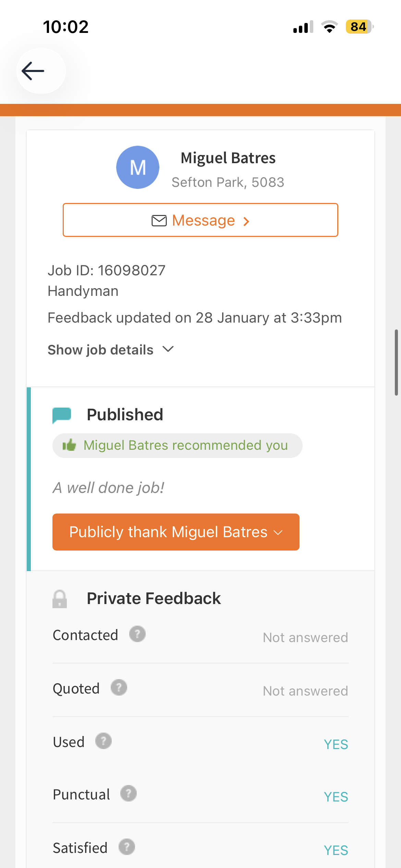Tap the Punctual help question mark icon

tap(129, 794)
